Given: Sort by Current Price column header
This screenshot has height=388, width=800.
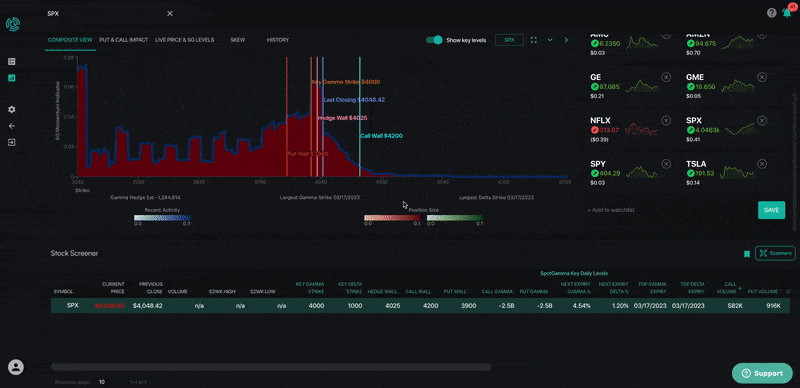Looking at the screenshot, I should (113, 287).
